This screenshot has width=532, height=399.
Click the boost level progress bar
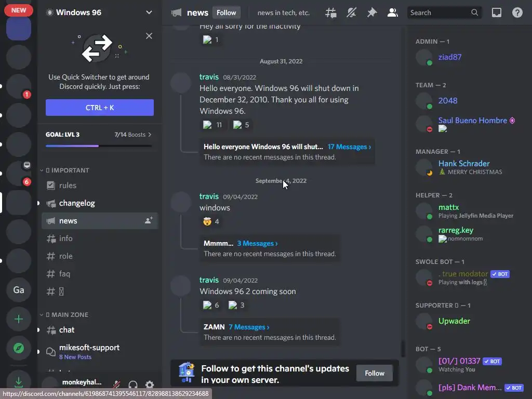click(98, 146)
